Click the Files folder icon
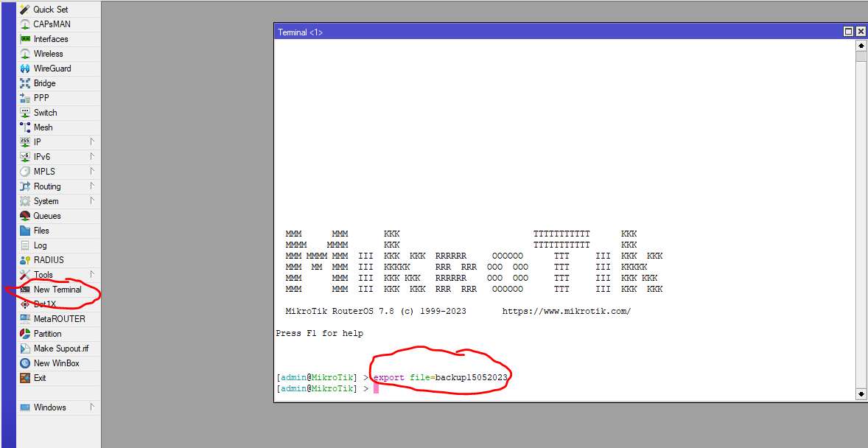The width and height of the screenshot is (868, 448). point(25,231)
